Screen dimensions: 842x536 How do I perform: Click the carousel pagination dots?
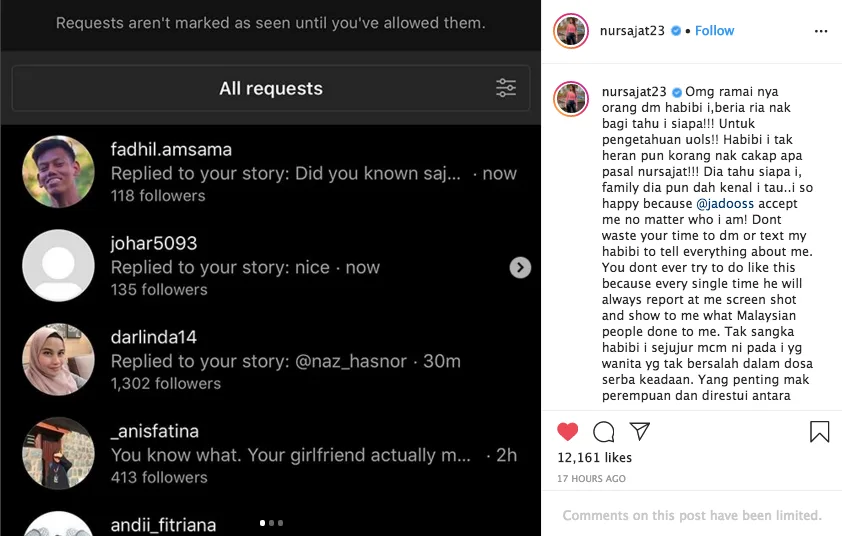point(271,522)
